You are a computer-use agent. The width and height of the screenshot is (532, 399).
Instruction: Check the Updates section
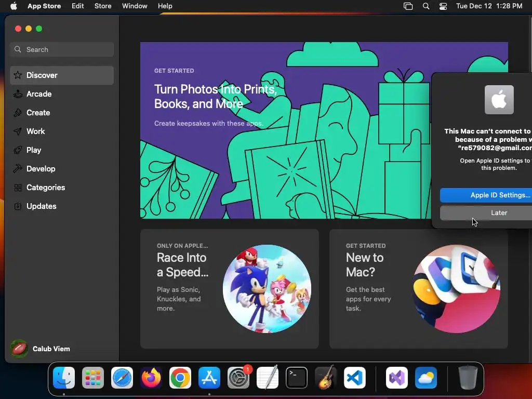[x=62, y=206]
